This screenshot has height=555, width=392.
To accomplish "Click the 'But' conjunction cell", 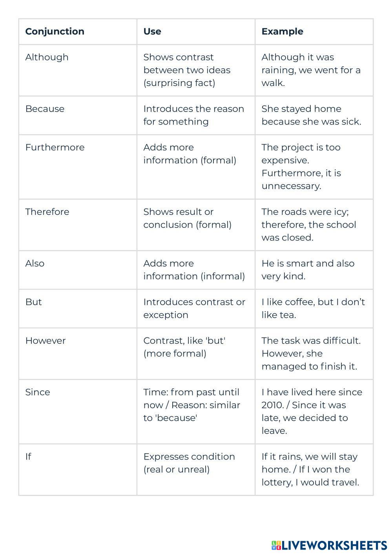I will [33, 302].
